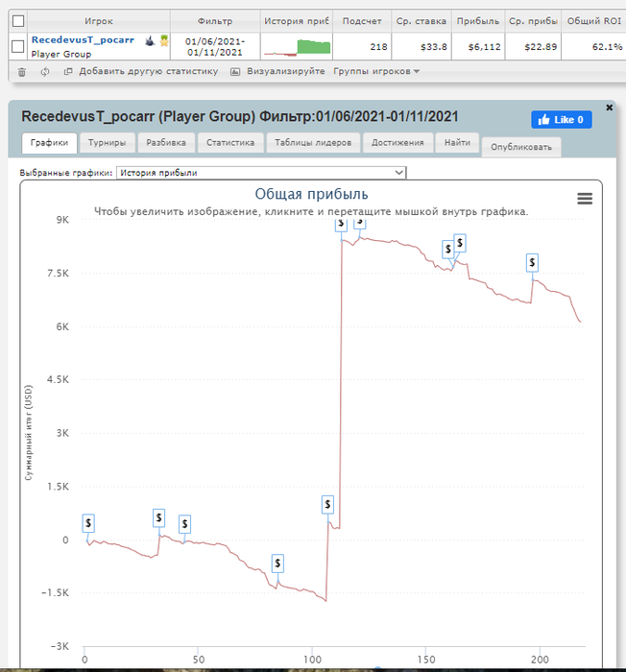Click the $ marker near tournament 33
Image resolution: width=626 pixels, height=672 pixels.
[159, 518]
